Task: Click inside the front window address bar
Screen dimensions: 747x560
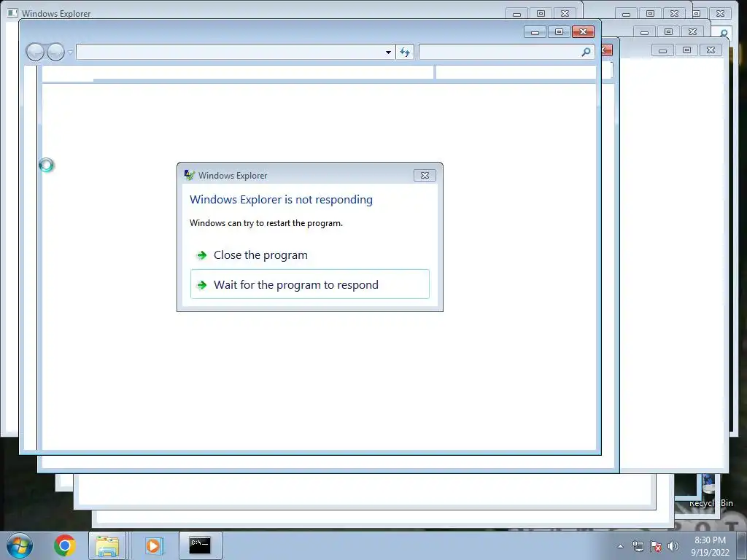Action: coord(230,52)
